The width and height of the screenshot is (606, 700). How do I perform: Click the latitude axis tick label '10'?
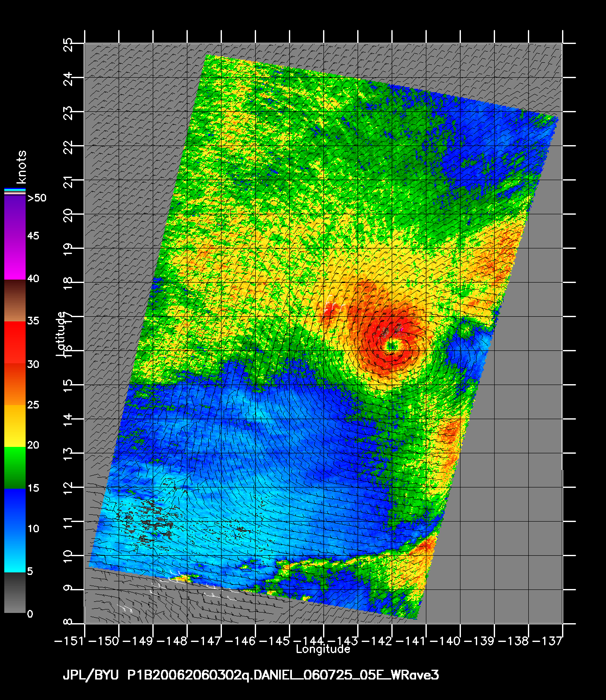tap(67, 557)
